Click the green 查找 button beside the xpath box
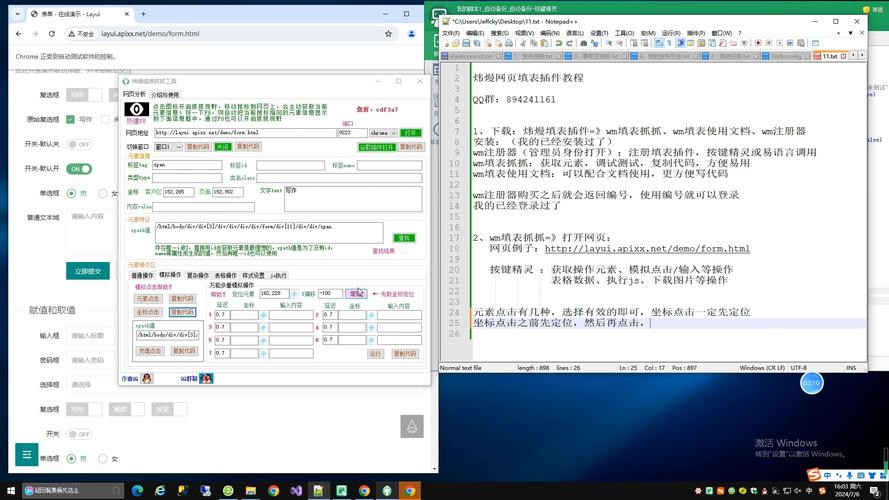Viewport: 889px width, 500px height. (x=404, y=238)
